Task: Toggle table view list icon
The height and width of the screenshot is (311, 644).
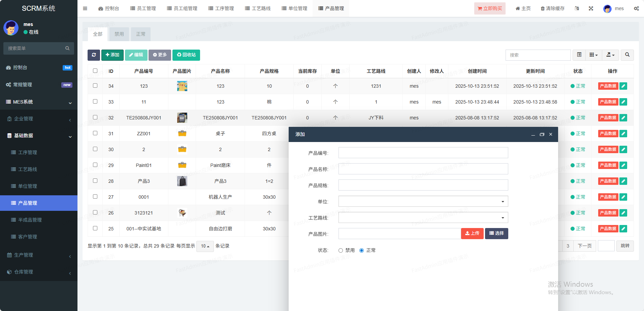Action: click(x=579, y=55)
